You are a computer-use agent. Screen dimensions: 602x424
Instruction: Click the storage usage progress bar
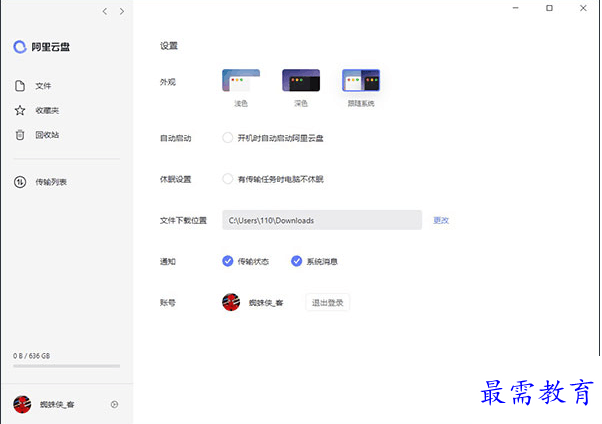coord(66,366)
